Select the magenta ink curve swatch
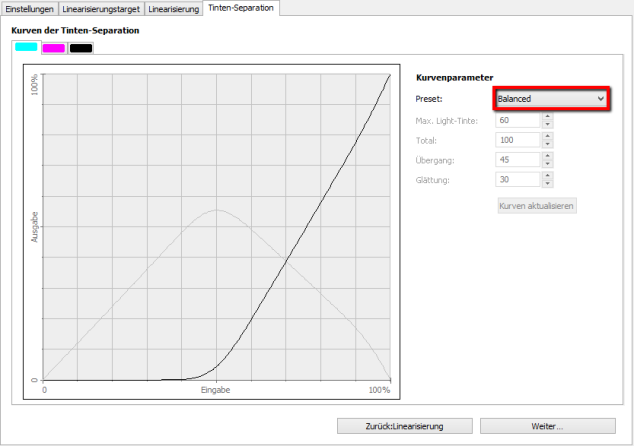The width and height of the screenshot is (634, 446). coord(53,47)
